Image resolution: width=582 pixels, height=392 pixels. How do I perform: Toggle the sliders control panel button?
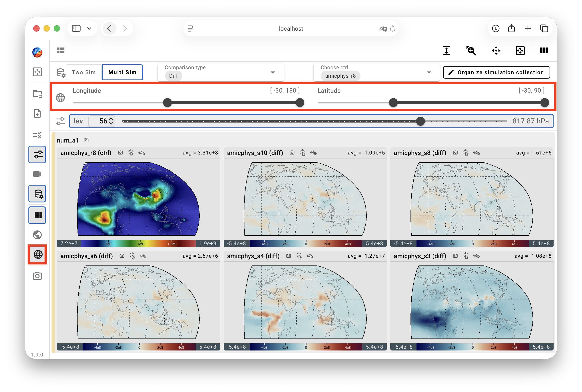click(37, 155)
